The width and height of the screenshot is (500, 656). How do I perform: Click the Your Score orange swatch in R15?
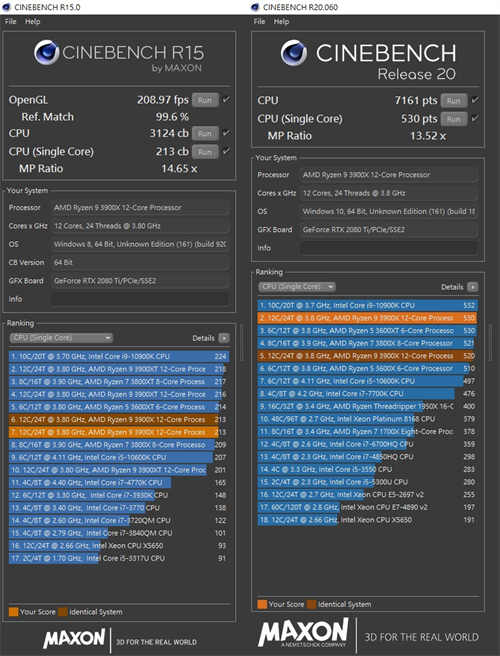tap(13, 612)
